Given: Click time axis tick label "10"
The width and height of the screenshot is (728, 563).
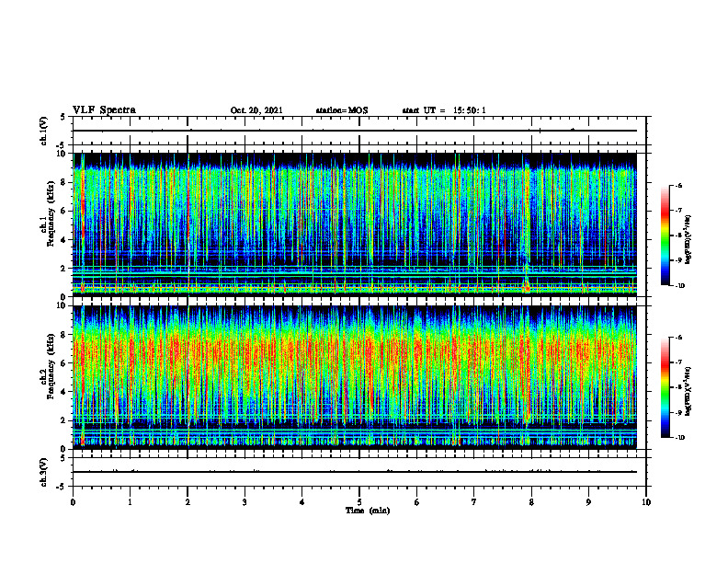Looking at the screenshot, I should tap(646, 502).
